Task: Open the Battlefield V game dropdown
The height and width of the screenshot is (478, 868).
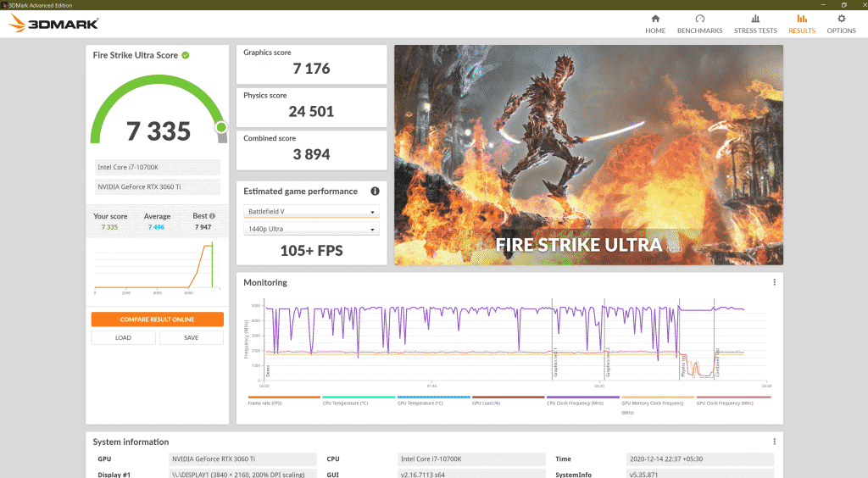Action: (311, 211)
